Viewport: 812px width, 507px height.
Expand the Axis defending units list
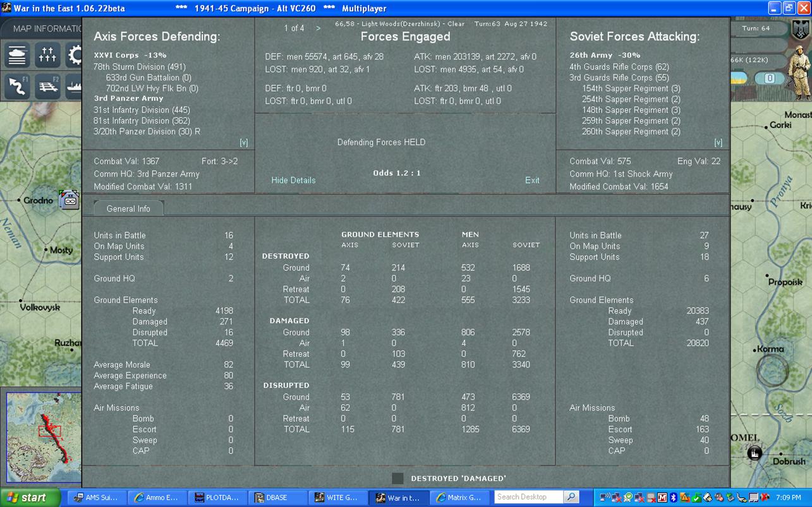tap(244, 143)
